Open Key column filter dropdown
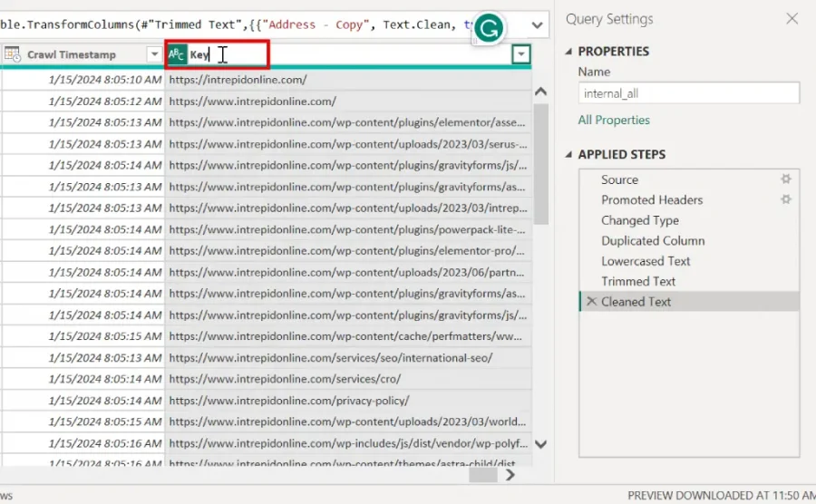Screen dimensions: 816x504 coord(520,54)
